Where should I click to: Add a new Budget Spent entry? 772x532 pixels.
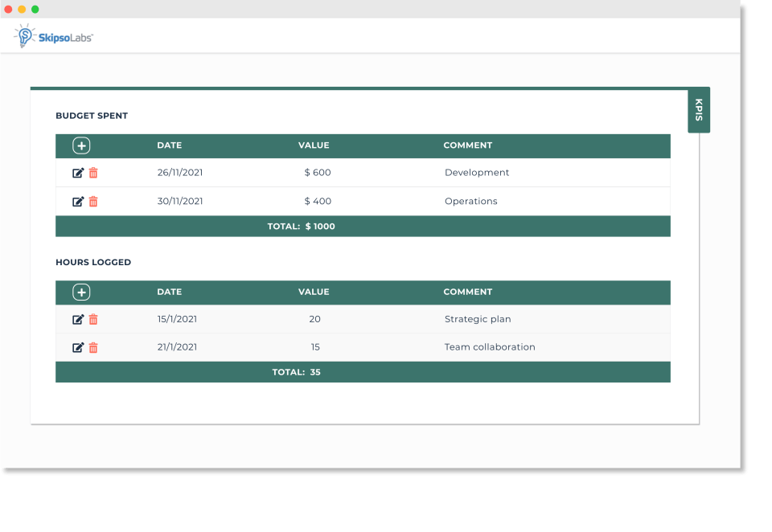pyautogui.click(x=81, y=145)
